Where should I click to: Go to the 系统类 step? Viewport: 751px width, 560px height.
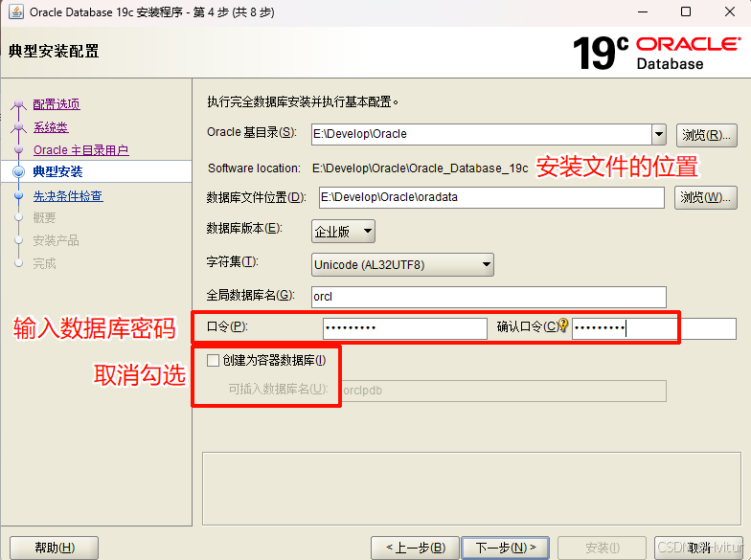[x=51, y=126]
